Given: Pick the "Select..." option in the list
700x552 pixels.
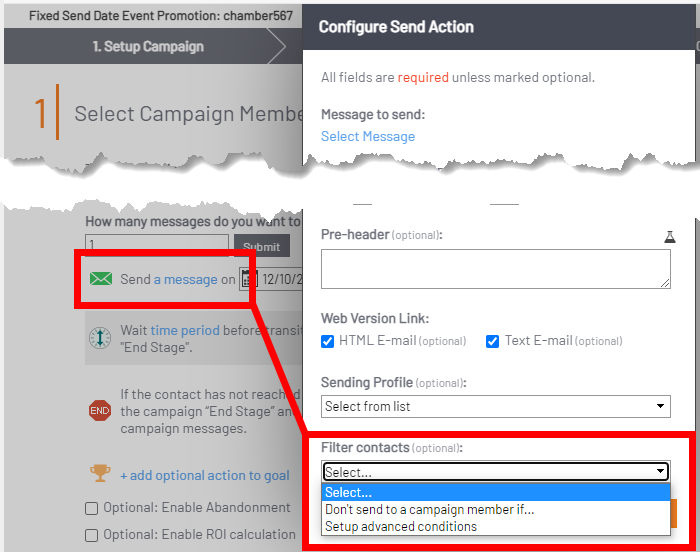Looking at the screenshot, I should [348, 492].
